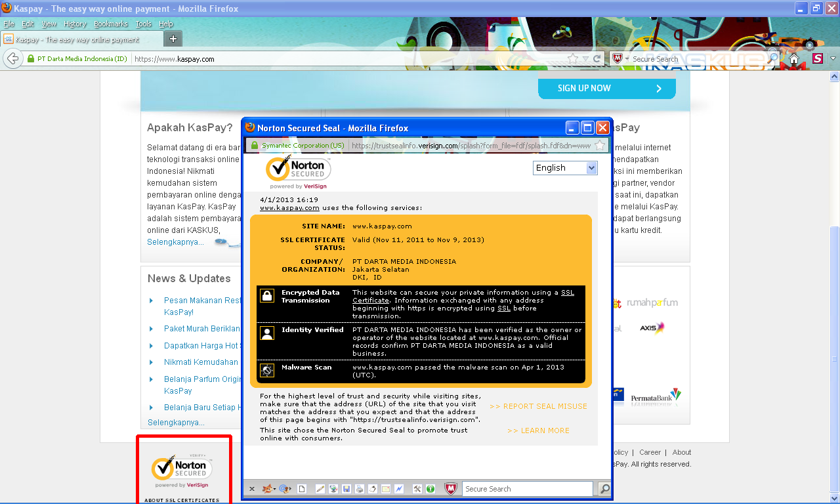Open Dapatkan Harga Hot news item
Viewport: 840px width, 504px height.
point(202,345)
